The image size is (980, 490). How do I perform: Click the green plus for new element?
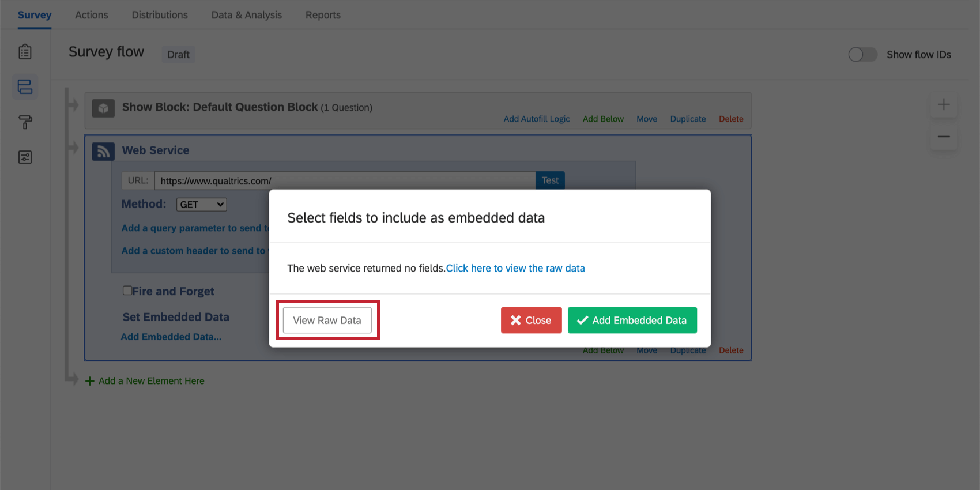[89, 380]
